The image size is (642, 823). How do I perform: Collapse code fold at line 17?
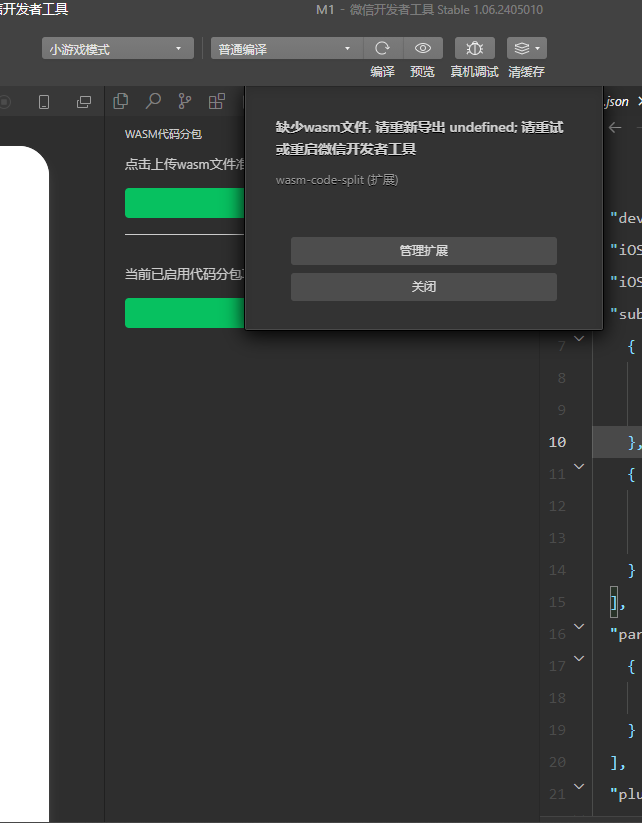click(579, 658)
